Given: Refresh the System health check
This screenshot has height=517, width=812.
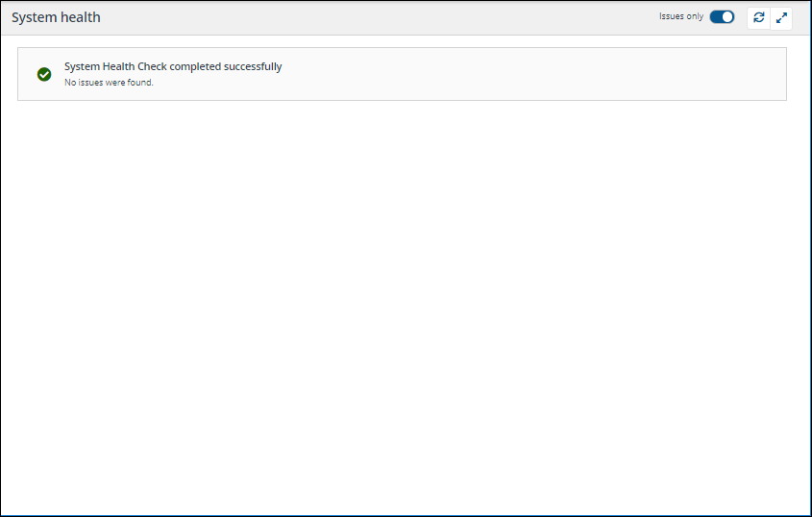Looking at the screenshot, I should 758,17.
